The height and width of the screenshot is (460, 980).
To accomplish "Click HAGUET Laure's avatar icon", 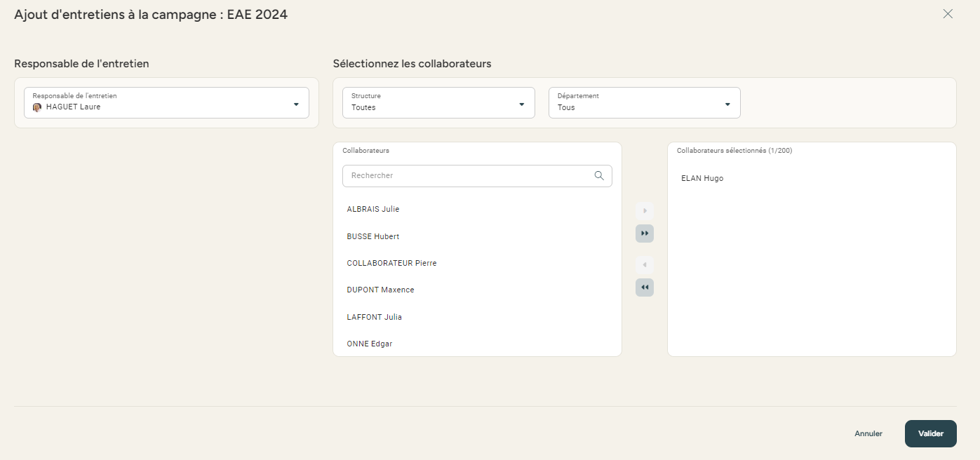I will (37, 107).
